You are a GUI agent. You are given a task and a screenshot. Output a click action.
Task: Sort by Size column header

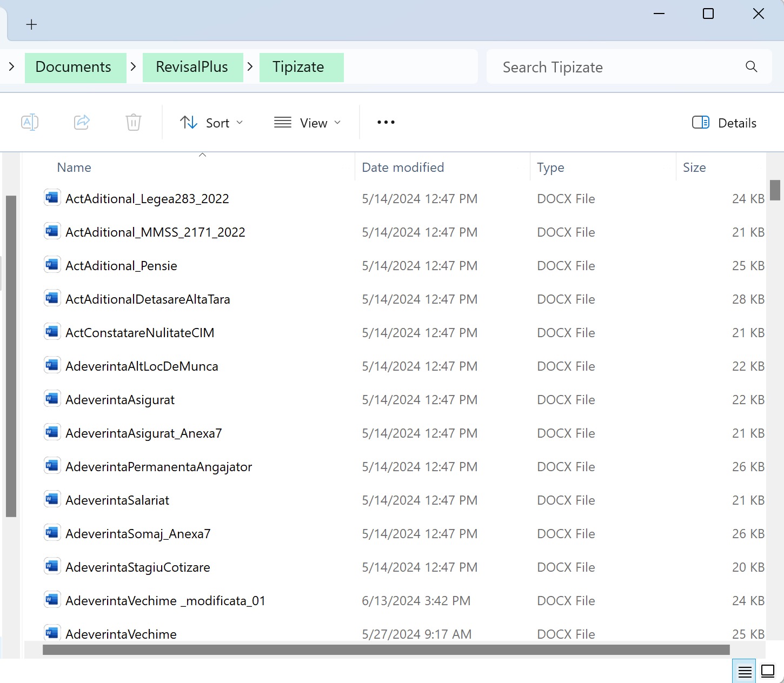coord(694,168)
